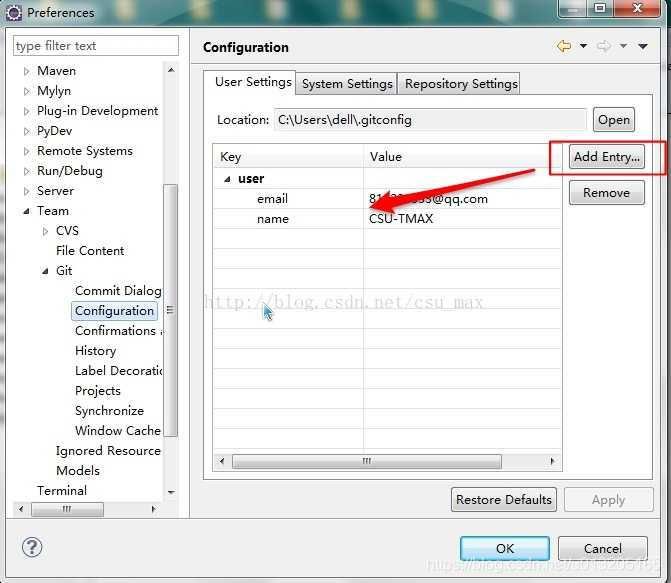Open the back history dropdown arrow
The height and width of the screenshot is (583, 671).
pyautogui.click(x=583, y=46)
